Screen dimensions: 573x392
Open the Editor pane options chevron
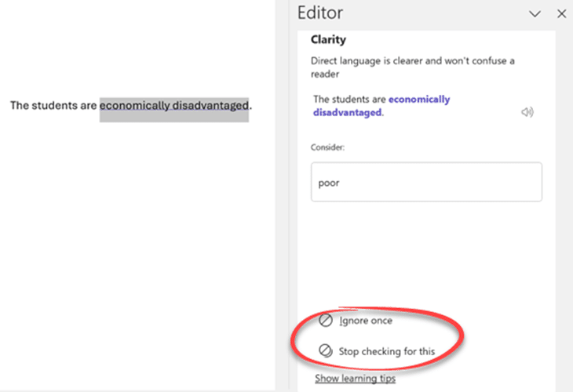point(535,14)
